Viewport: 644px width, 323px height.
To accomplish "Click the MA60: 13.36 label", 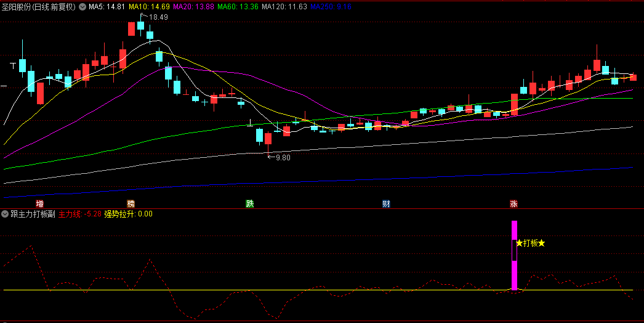I will point(238,7).
